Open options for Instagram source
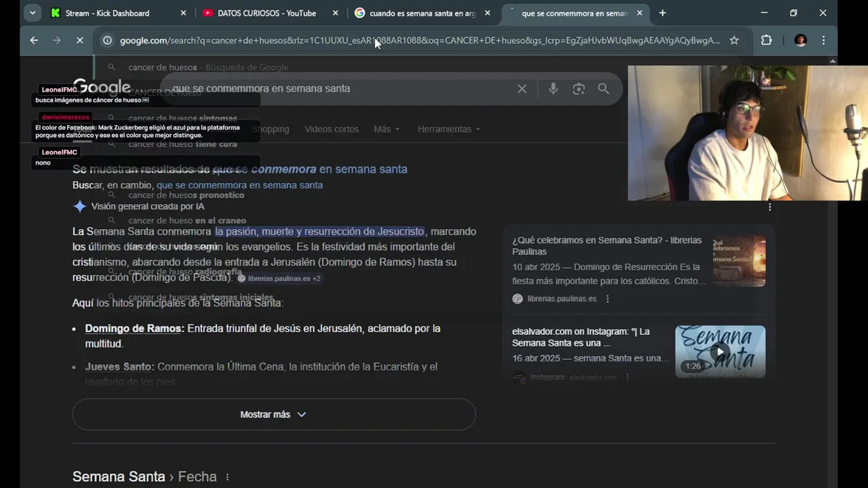868x488 pixels. (x=627, y=378)
